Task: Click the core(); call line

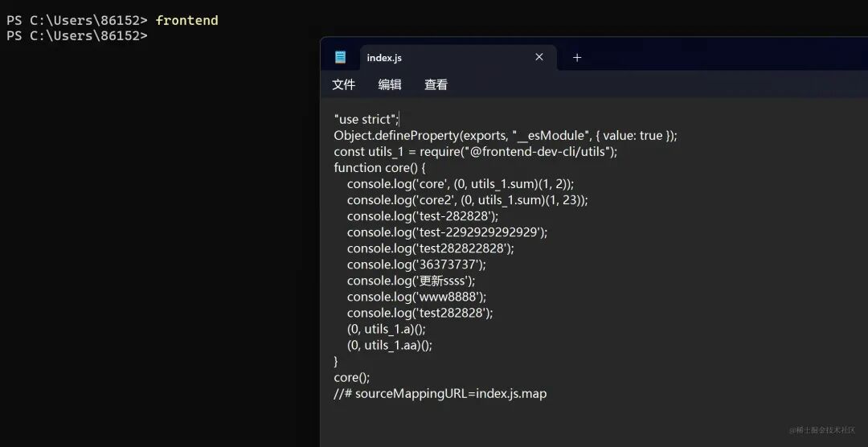Action: (x=351, y=378)
